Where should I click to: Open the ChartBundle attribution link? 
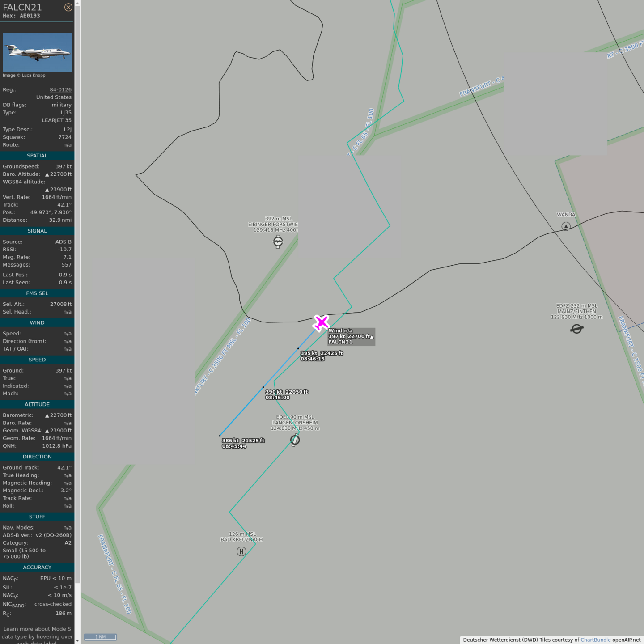[595, 640]
